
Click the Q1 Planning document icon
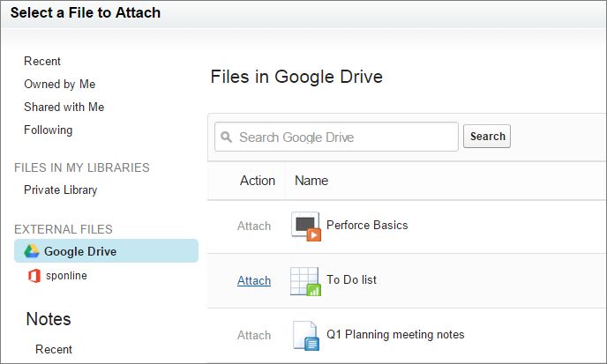click(306, 336)
